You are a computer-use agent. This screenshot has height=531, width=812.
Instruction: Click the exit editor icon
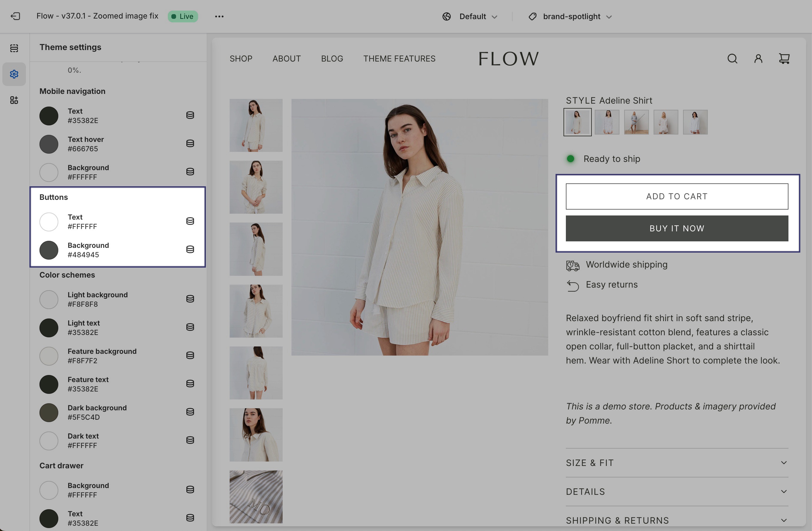tap(15, 16)
